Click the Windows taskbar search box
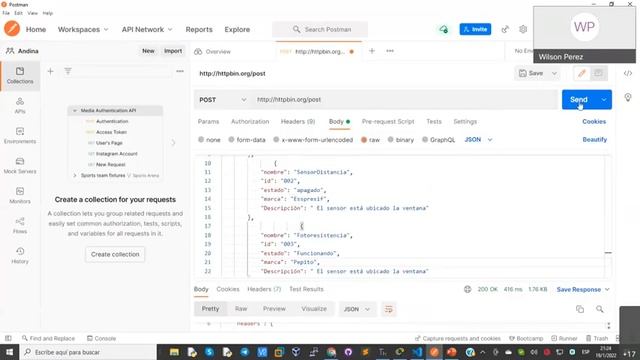The image size is (640, 360). [x=88, y=352]
